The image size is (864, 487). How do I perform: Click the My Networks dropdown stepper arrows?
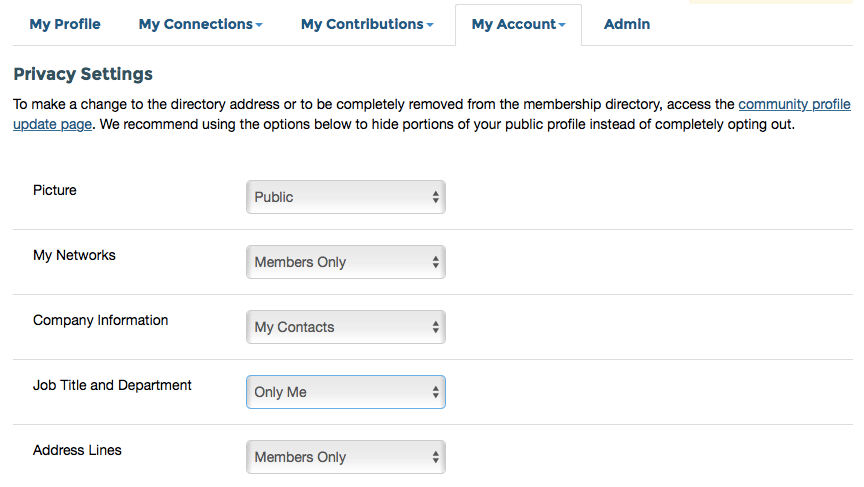coord(436,262)
